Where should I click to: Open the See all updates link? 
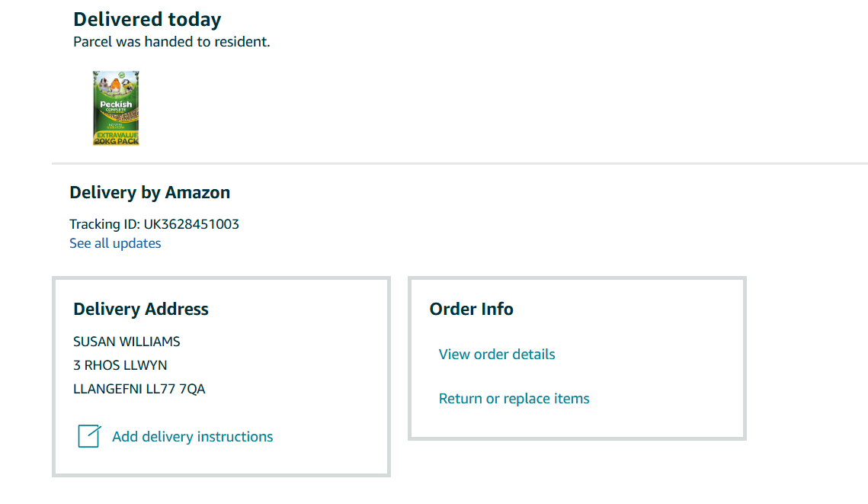[x=115, y=243]
